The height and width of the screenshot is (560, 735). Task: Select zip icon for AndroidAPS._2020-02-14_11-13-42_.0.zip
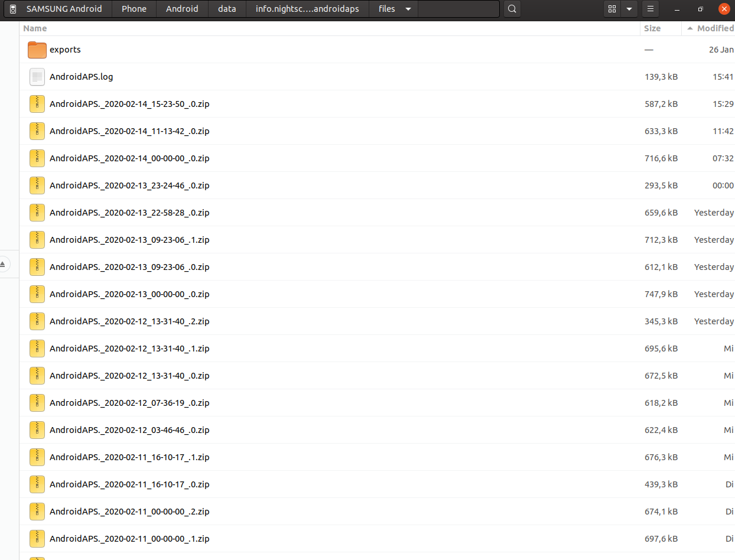tap(37, 131)
